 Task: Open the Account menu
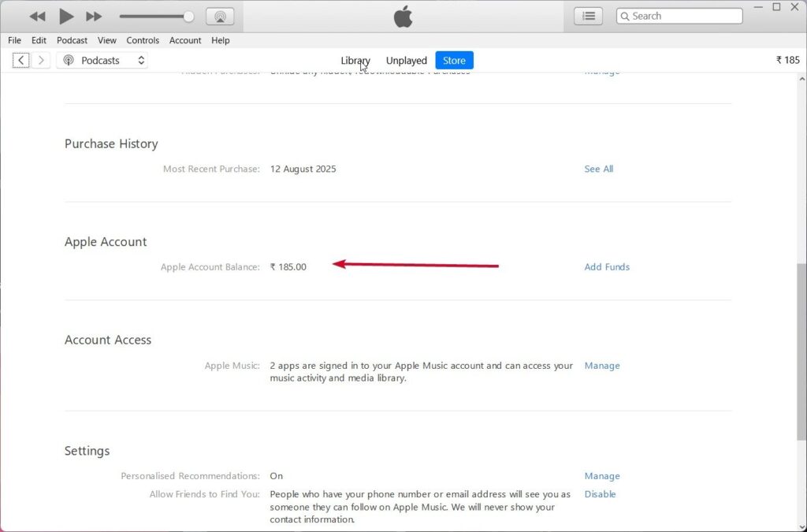click(x=185, y=40)
